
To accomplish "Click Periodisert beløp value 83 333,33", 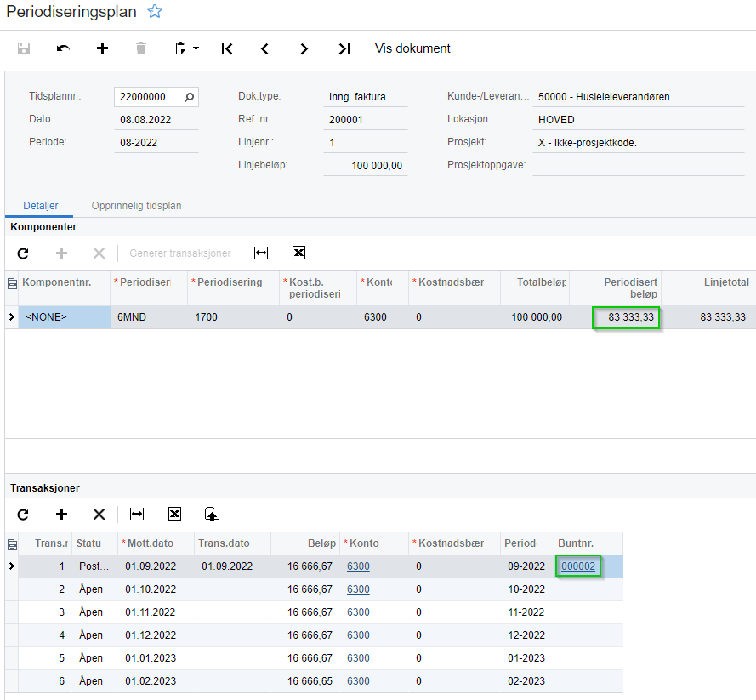I will pyautogui.click(x=631, y=317).
